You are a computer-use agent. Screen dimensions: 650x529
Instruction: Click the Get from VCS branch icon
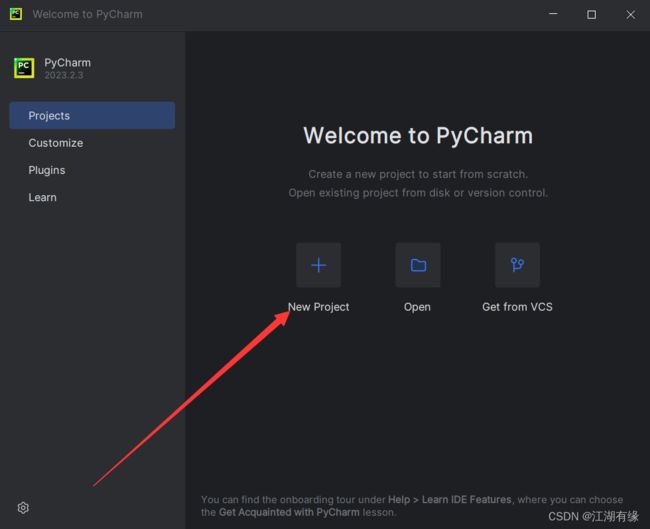tap(517, 265)
